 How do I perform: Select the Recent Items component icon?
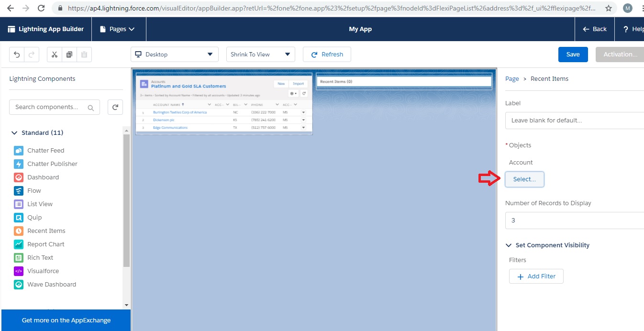click(x=19, y=231)
